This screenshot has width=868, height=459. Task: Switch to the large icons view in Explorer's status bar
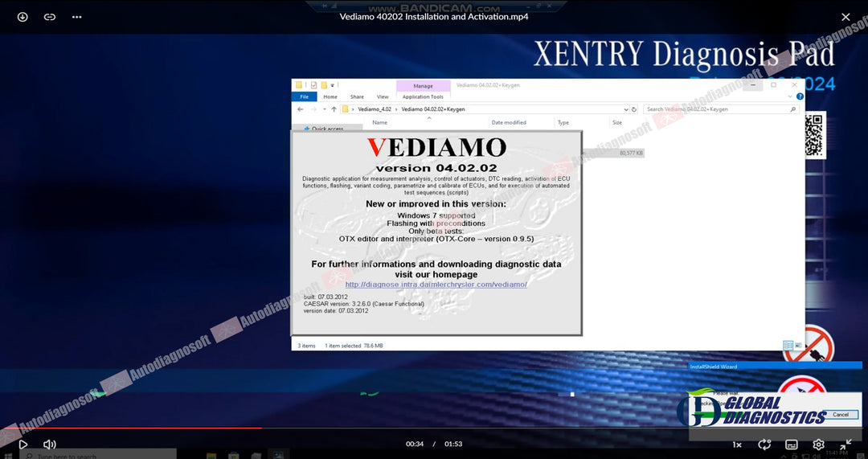798,345
